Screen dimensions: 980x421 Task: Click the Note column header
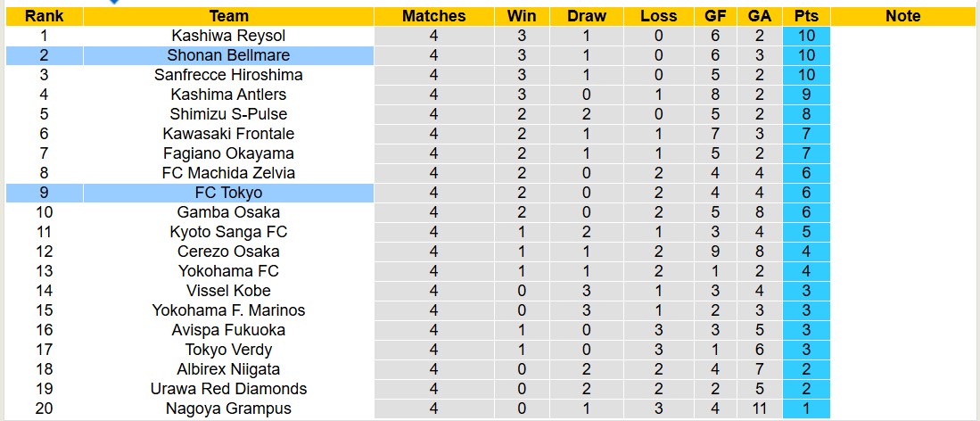click(903, 16)
